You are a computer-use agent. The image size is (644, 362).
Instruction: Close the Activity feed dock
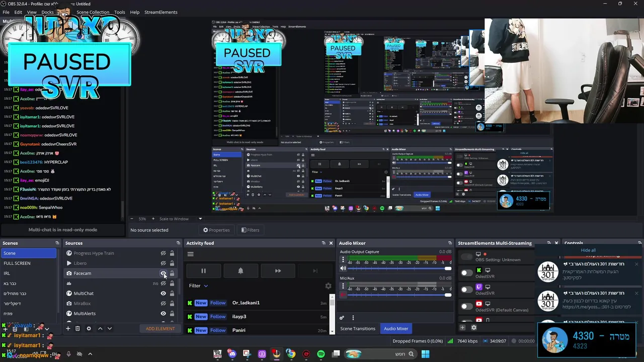331,243
